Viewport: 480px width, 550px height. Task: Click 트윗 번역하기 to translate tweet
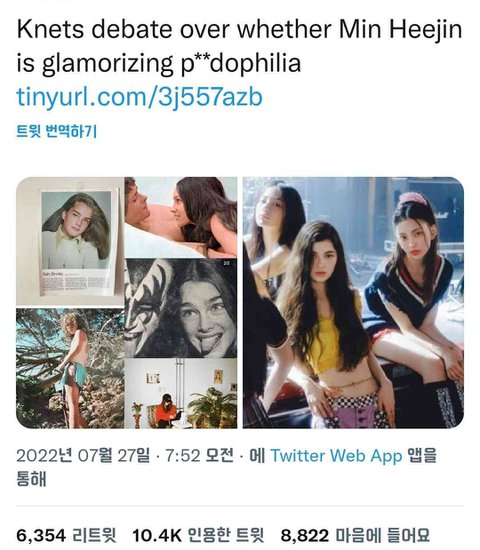tap(57, 131)
